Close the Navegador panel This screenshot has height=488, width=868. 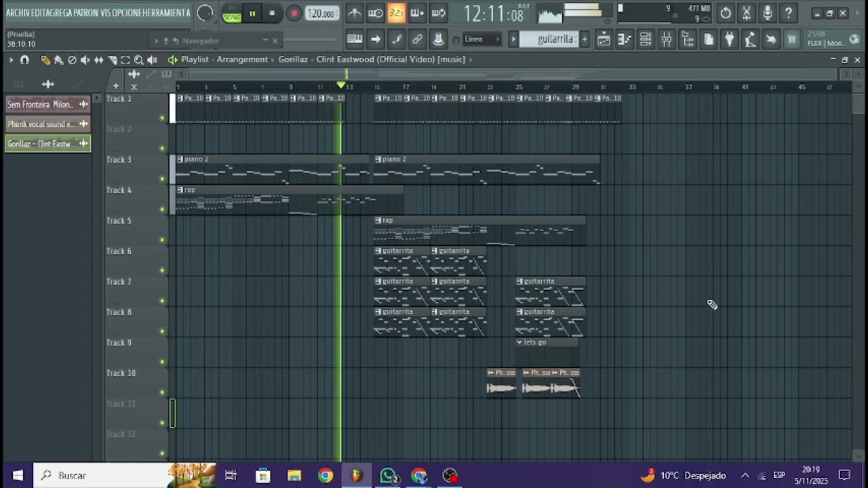pos(275,41)
